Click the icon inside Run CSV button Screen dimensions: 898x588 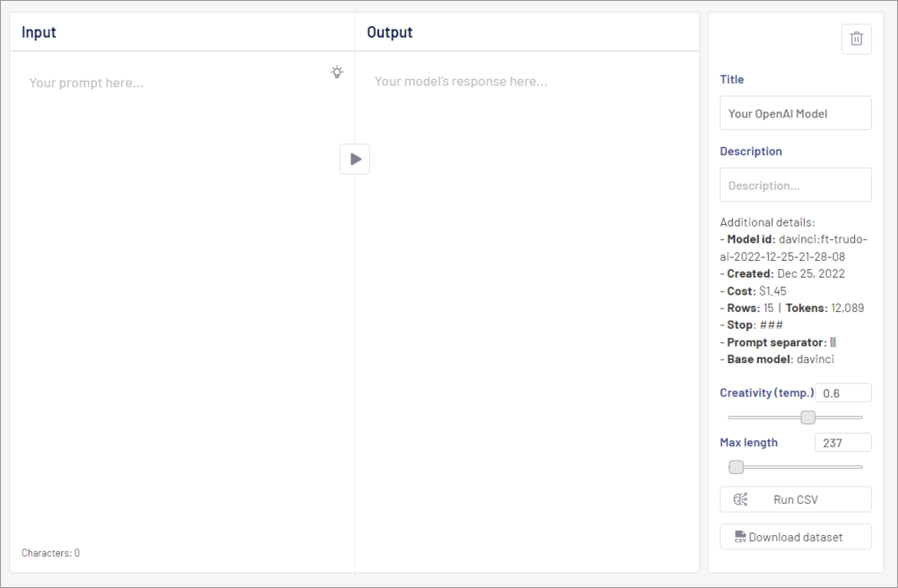740,499
